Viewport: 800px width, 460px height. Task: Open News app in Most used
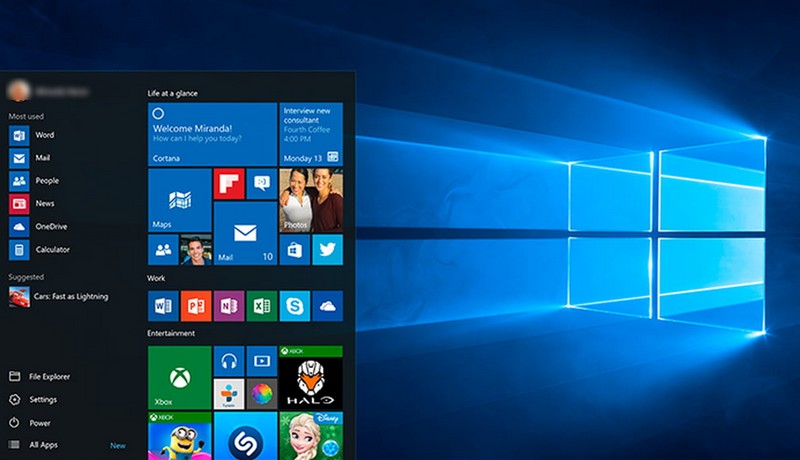[32, 203]
